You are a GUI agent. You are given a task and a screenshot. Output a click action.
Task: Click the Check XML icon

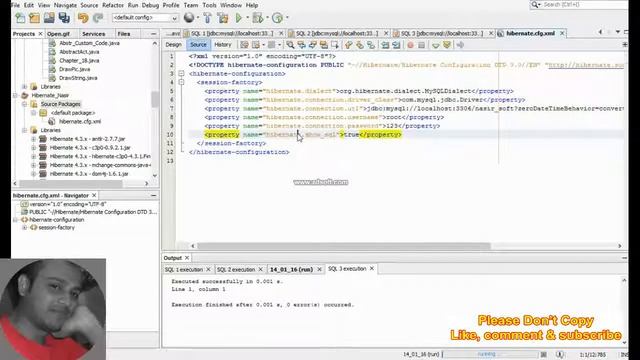pyautogui.click(x=436, y=45)
